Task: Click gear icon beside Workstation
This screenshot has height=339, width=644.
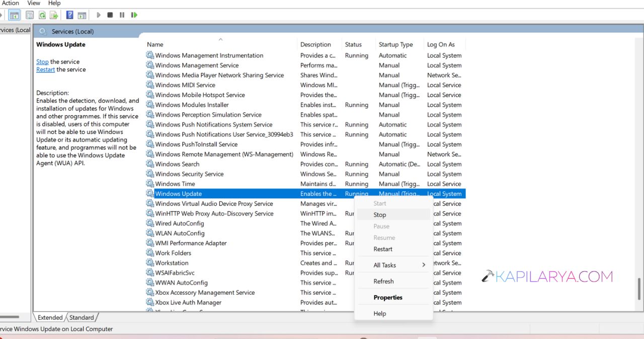Action: (150, 263)
